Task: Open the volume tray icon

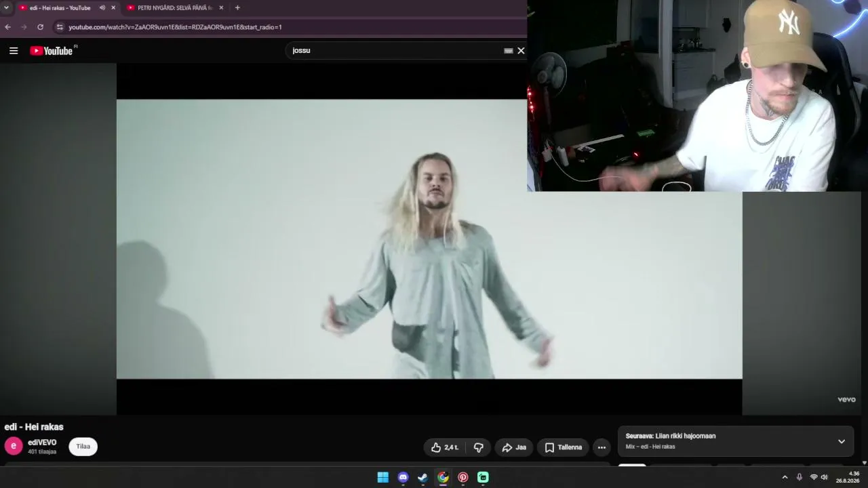Action: click(825, 477)
